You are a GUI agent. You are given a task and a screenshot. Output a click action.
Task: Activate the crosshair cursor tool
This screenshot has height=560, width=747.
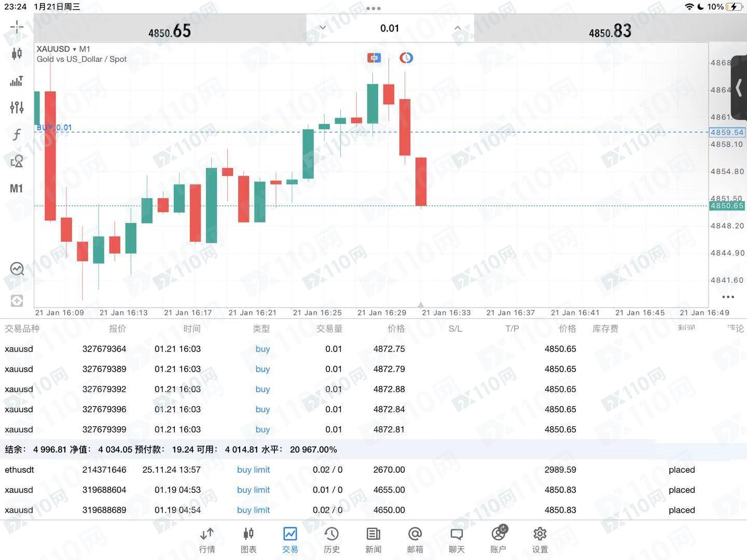pos(17,27)
